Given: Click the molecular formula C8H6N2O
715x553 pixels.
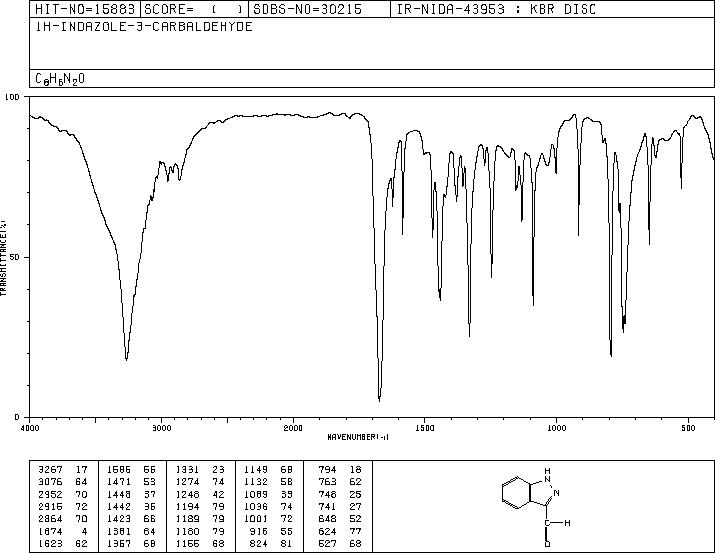Looking at the screenshot, I should [60, 79].
